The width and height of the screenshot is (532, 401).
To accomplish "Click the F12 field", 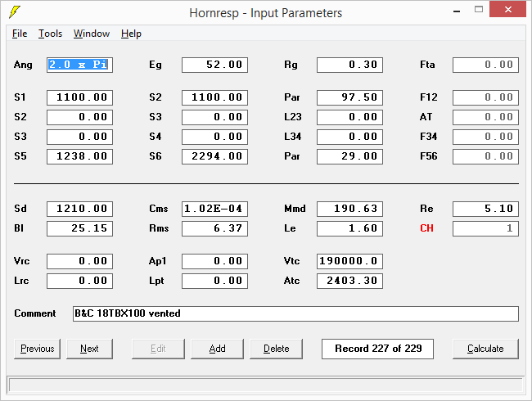I will 485,97.
